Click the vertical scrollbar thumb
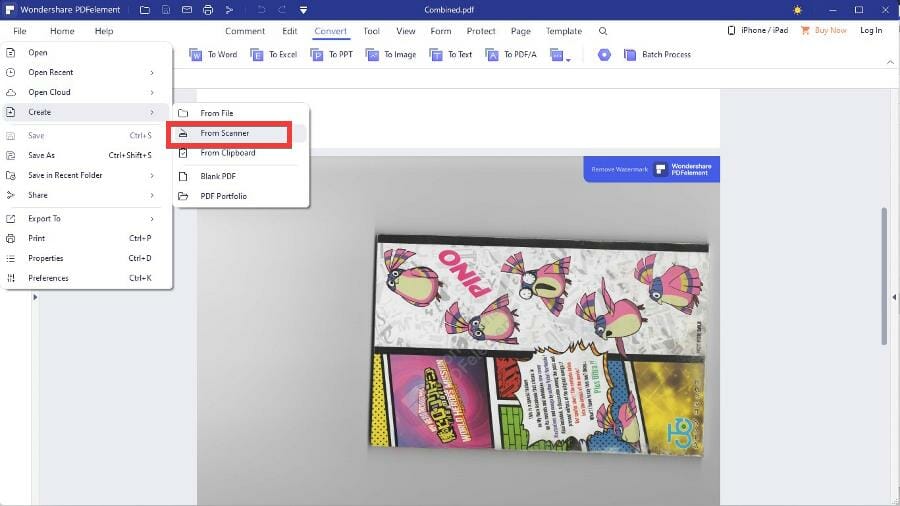 tap(884, 276)
